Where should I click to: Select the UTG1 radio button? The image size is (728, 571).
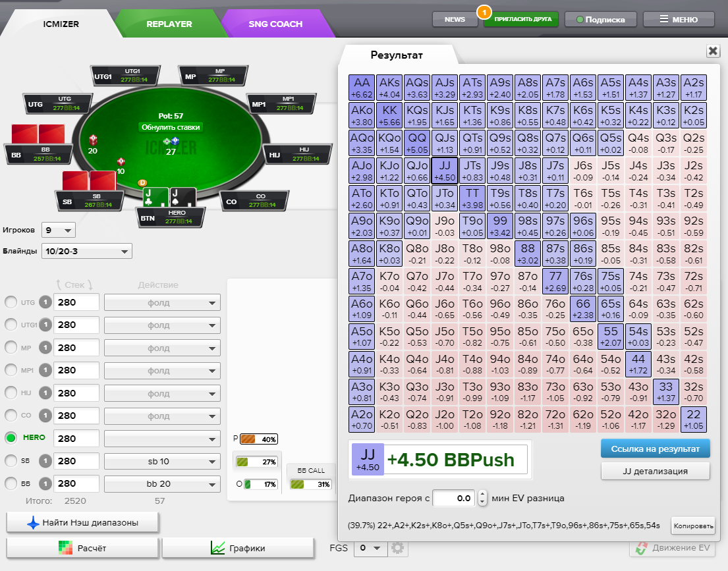coord(11,325)
